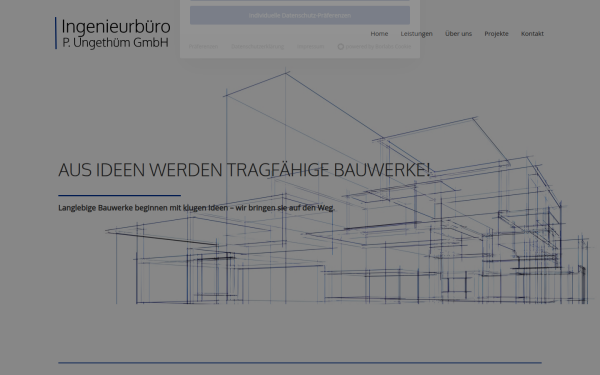600x375 pixels.
Task: Click the text 'Langlebige Bauwerke beginnen mit klugen Ideen'
Action: pyautogui.click(x=143, y=208)
